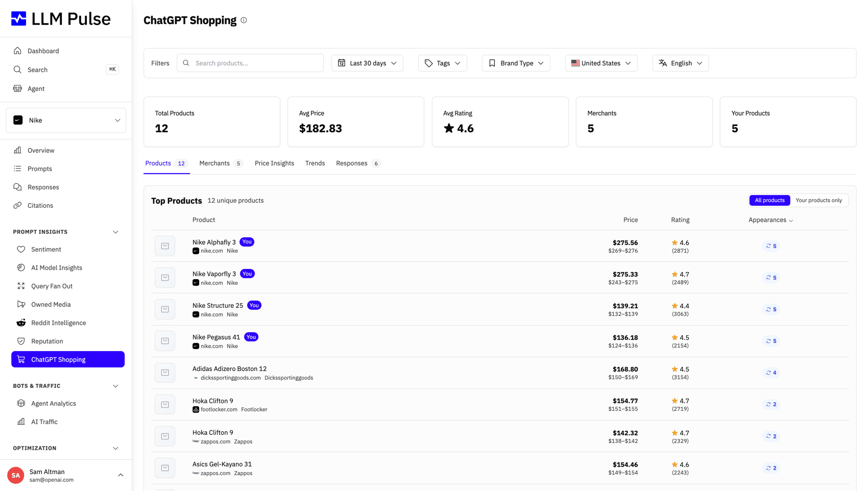Collapse the Prompt Insights section
The height and width of the screenshot is (491, 868).
pyautogui.click(x=115, y=232)
